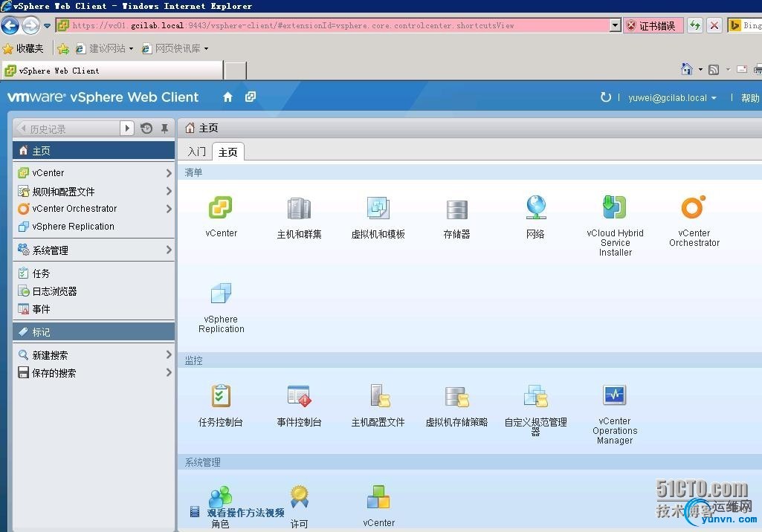
Task: Click the browser forward button
Action: (30, 25)
